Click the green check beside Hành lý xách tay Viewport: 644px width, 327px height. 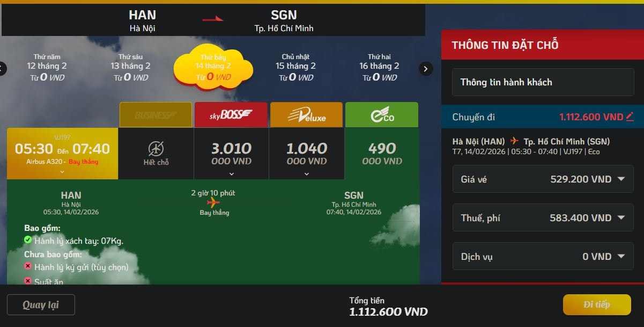(28, 240)
